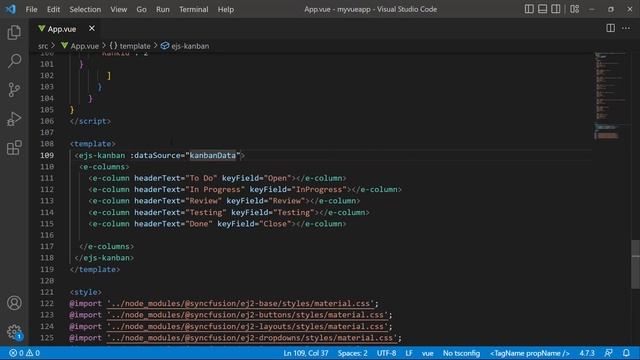The height and width of the screenshot is (360, 640).
Task: Toggle the primary side bar layout
Action: 529,9
